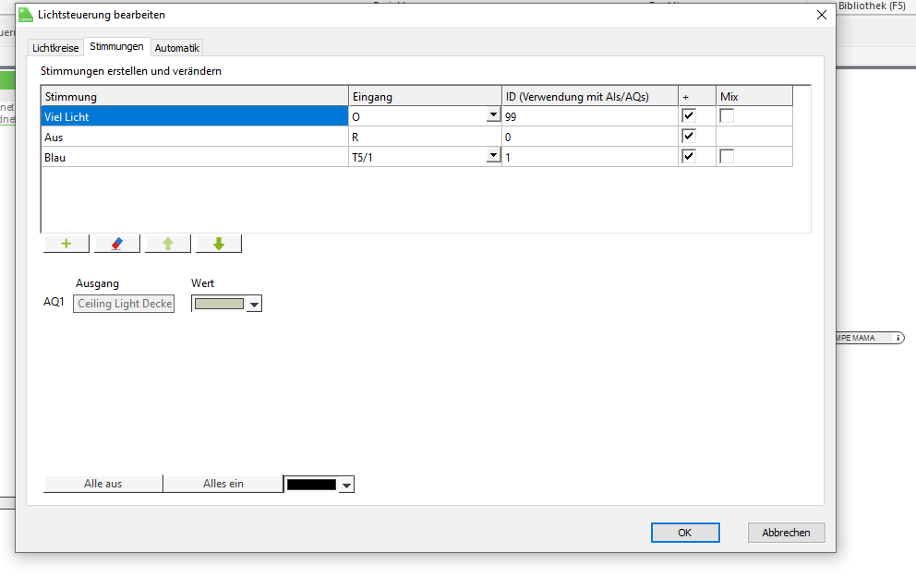The width and height of the screenshot is (916, 588).
Task: Click the ID cell with value 0
Action: [x=589, y=137]
